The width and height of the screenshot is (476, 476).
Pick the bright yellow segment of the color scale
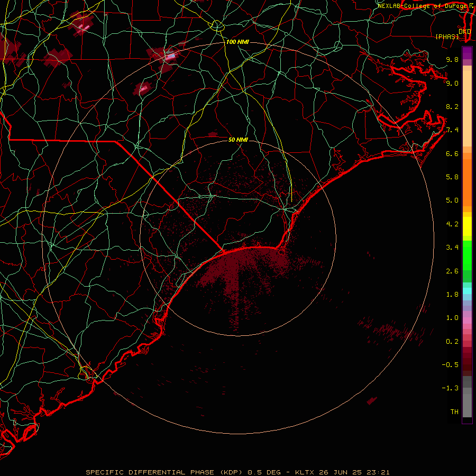coord(467,226)
